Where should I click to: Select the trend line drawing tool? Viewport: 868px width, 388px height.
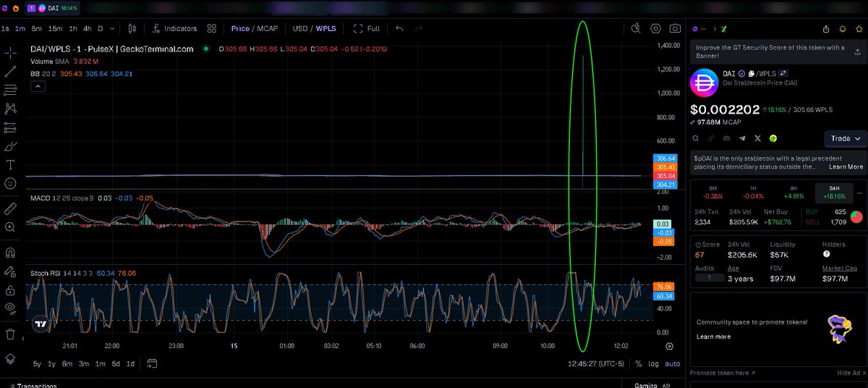[10, 72]
